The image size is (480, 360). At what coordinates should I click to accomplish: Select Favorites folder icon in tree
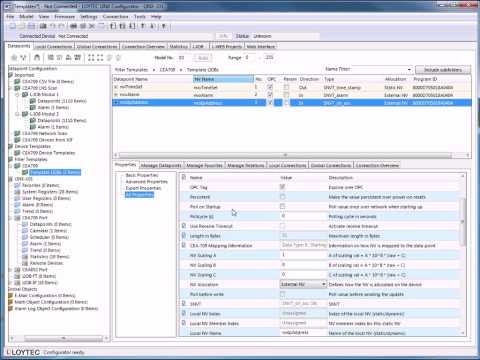click(17, 185)
